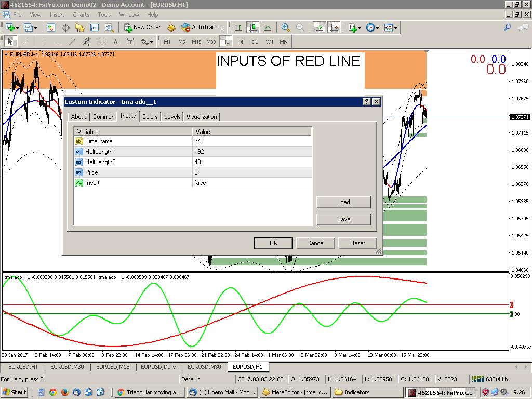Image resolution: width=532 pixels, height=399 pixels.
Task: Toggle the chart auto scroll button
Action: (320, 28)
